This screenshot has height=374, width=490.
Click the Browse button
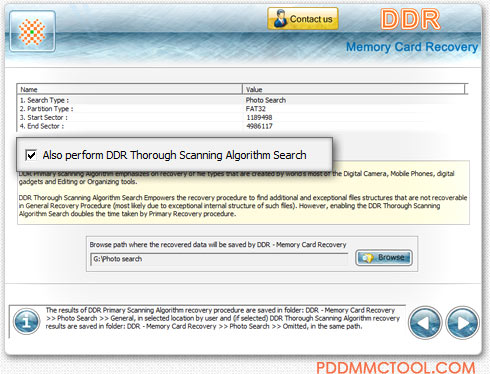click(384, 258)
